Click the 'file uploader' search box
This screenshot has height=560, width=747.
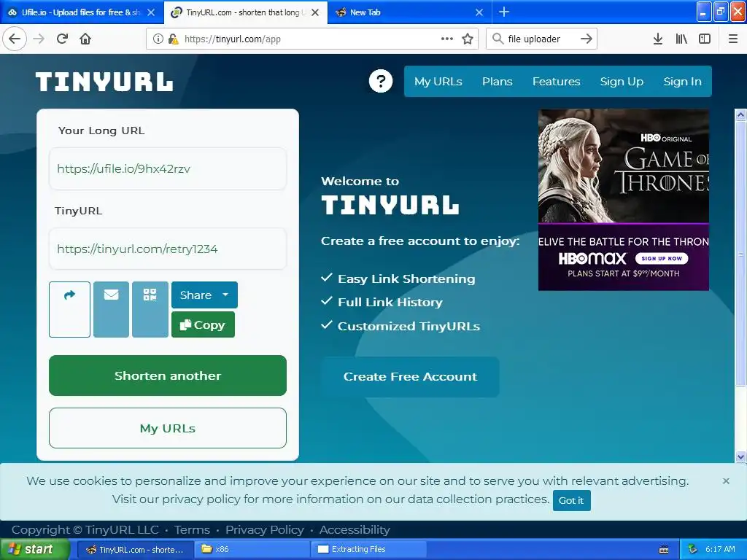click(x=541, y=39)
